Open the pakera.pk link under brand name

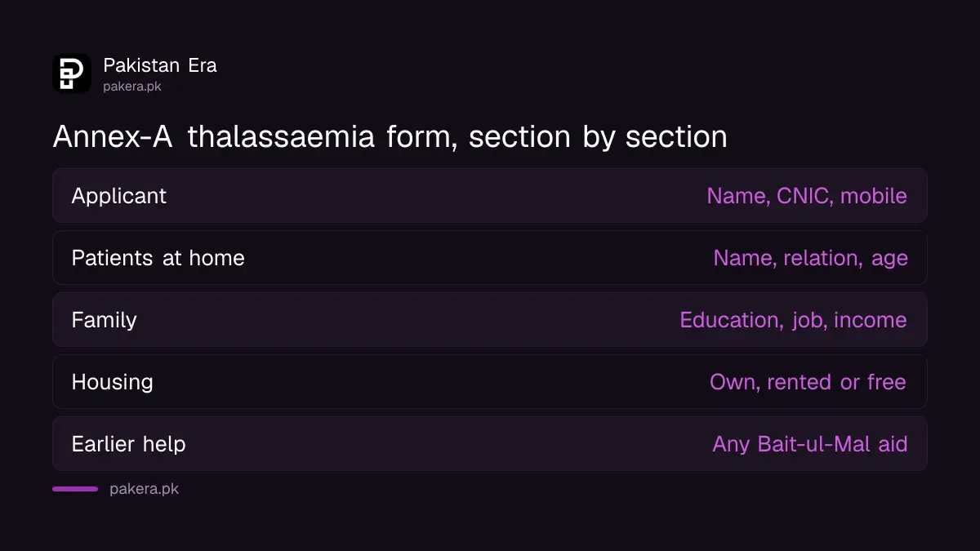pyautogui.click(x=132, y=86)
